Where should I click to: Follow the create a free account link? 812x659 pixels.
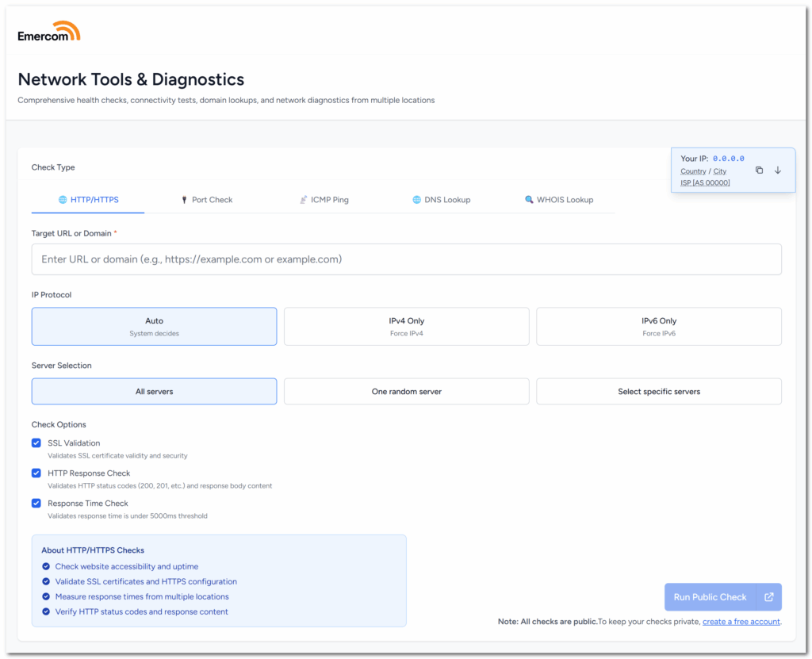click(741, 622)
